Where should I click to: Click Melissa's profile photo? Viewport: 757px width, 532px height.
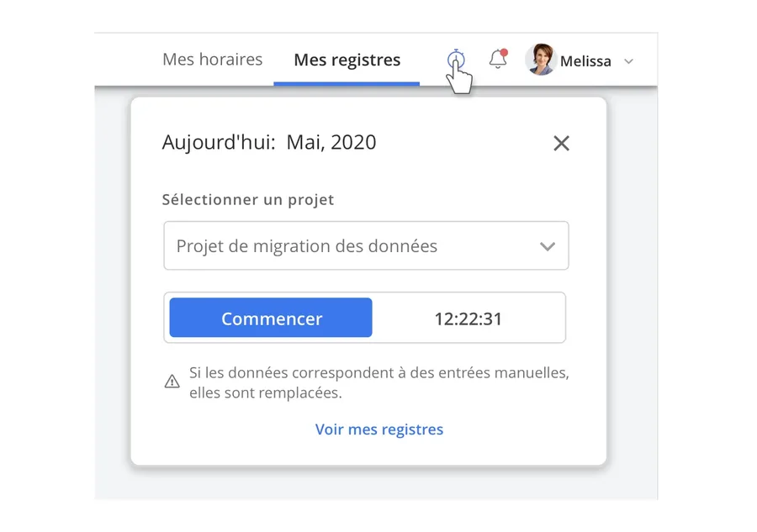pyautogui.click(x=540, y=60)
